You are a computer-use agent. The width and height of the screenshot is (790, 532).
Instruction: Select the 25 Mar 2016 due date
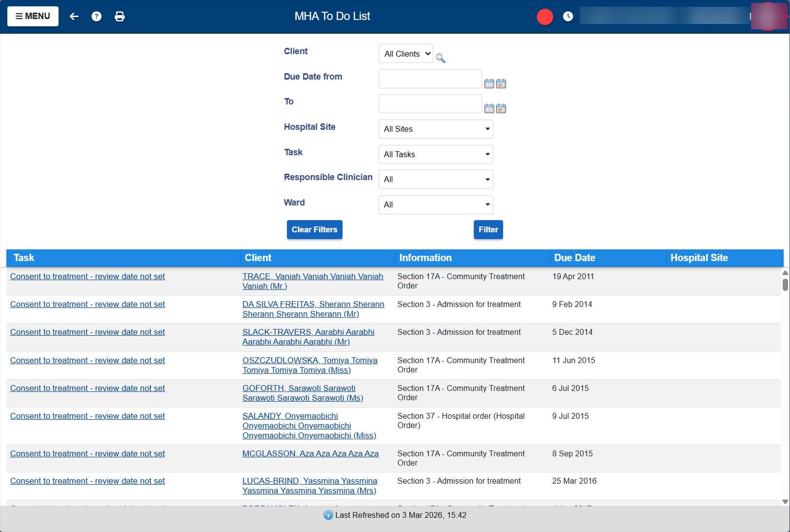point(574,481)
